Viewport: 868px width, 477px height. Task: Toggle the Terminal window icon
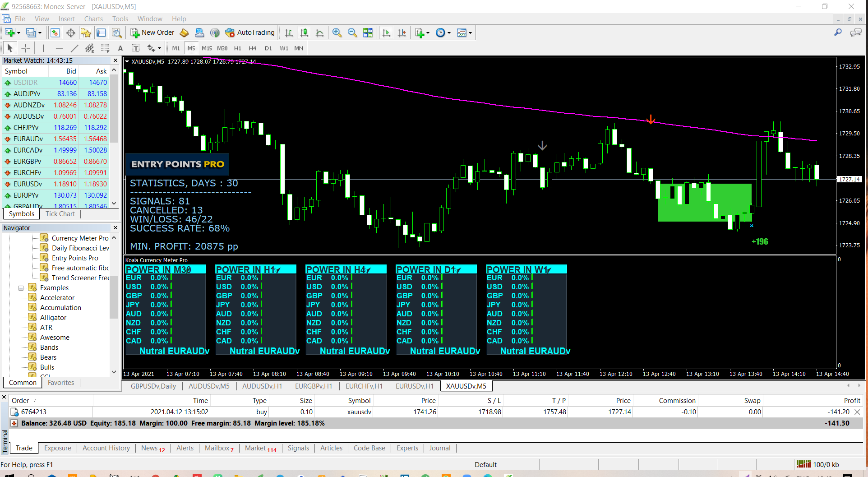(101, 32)
